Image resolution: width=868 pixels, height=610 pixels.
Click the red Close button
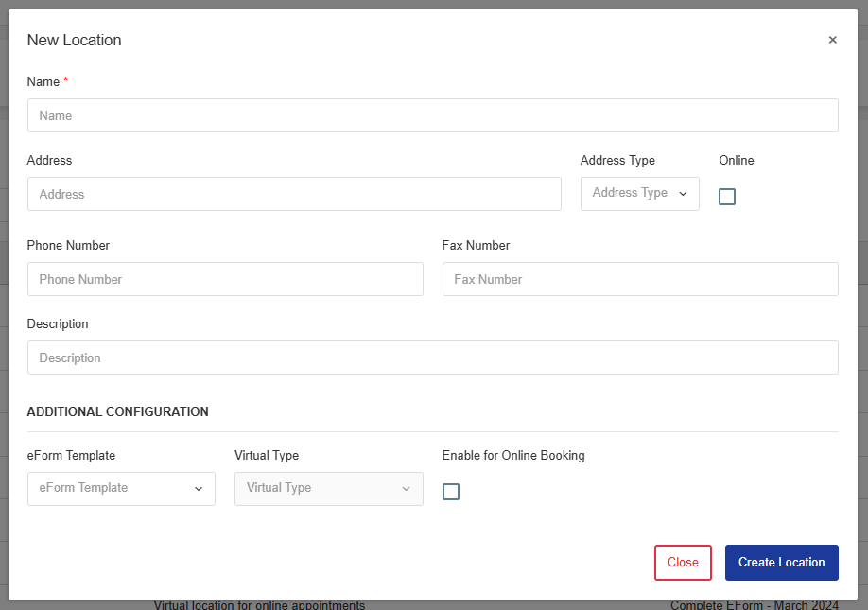click(683, 563)
